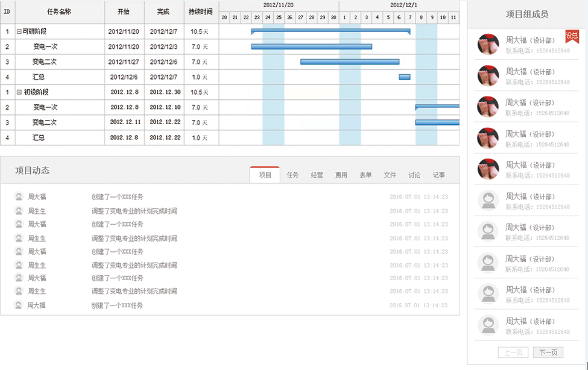The image size is (588, 370).
Task: Click the 上一页 button
Action: (x=513, y=353)
